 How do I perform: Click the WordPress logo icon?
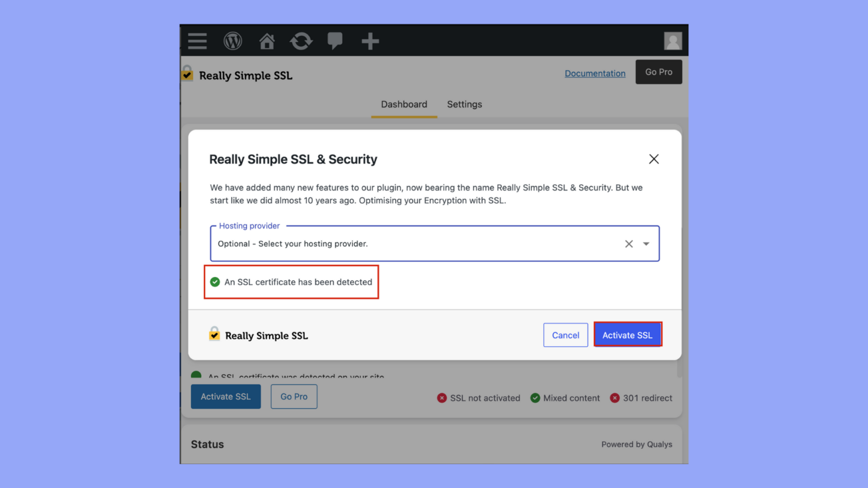(233, 41)
